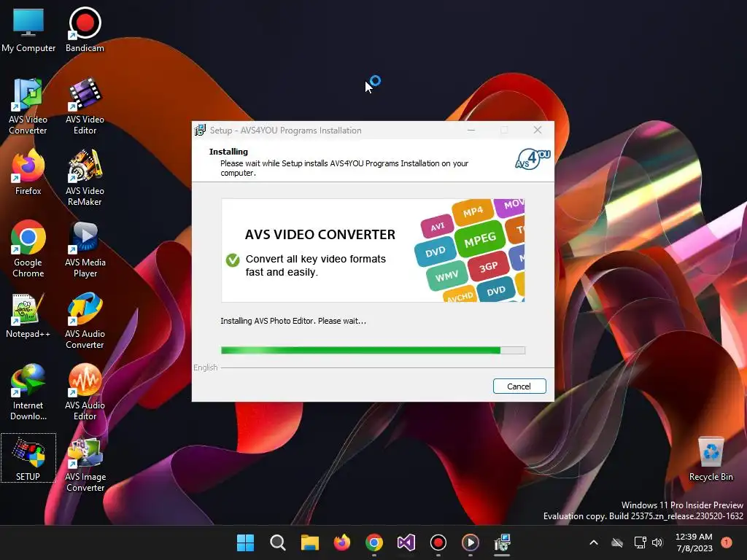The width and height of the screenshot is (747, 560).
Task: Open AVS Video Editor desktop shortcut
Action: [x=85, y=106]
